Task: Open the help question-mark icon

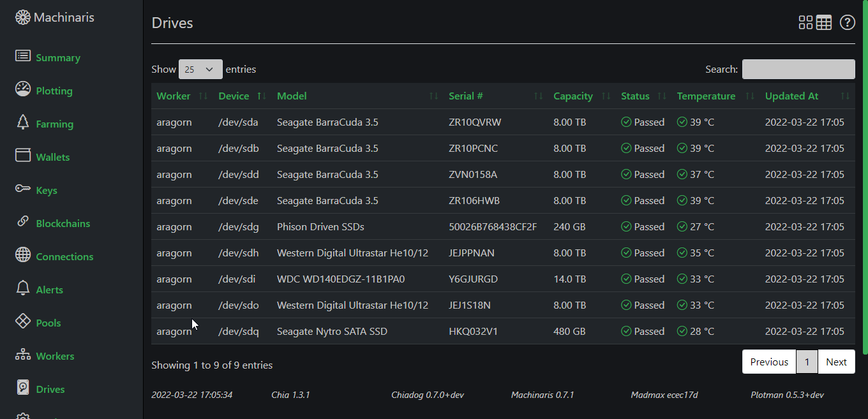Action: (847, 22)
